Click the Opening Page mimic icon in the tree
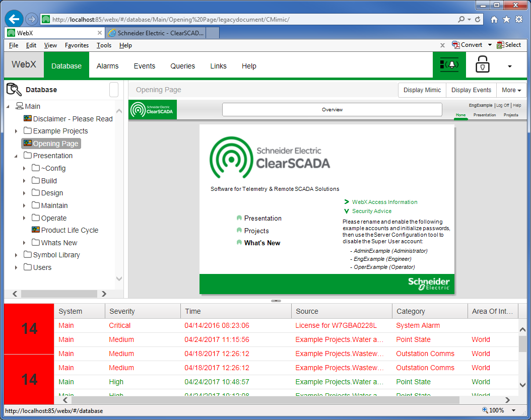The width and height of the screenshot is (531, 420). pyautogui.click(x=28, y=143)
